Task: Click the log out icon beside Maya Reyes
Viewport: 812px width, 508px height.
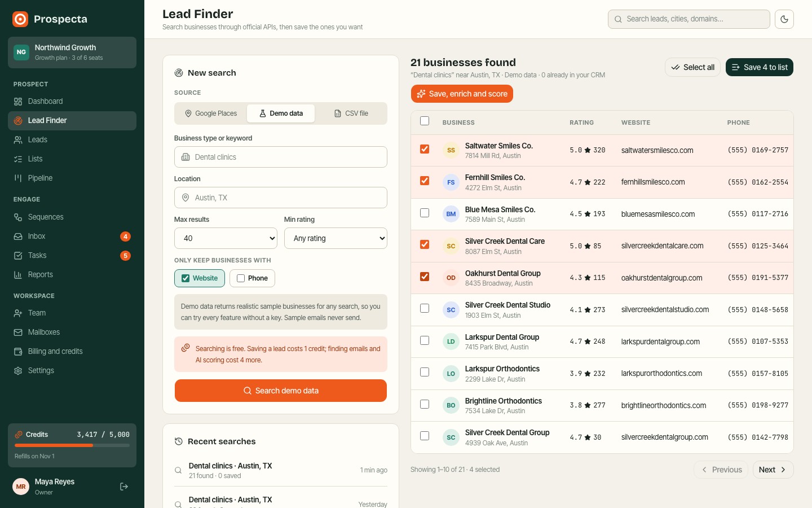Action: (124, 487)
